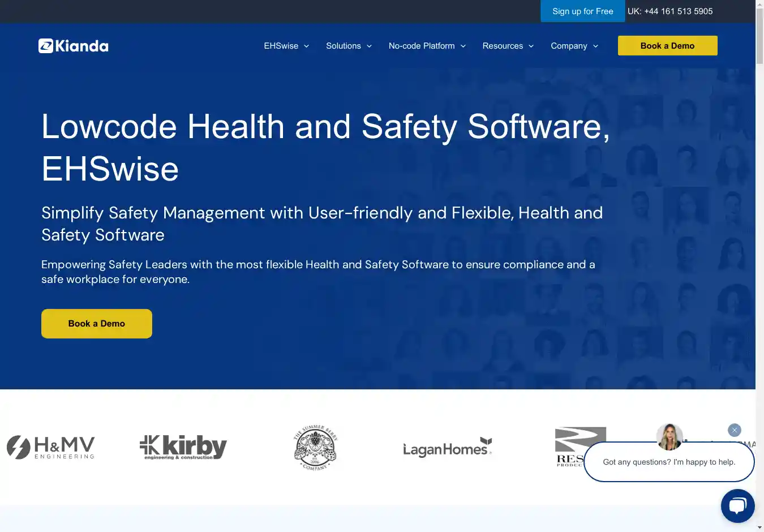
Task: Click the 'Got any questions?' chat message
Action: click(x=669, y=462)
